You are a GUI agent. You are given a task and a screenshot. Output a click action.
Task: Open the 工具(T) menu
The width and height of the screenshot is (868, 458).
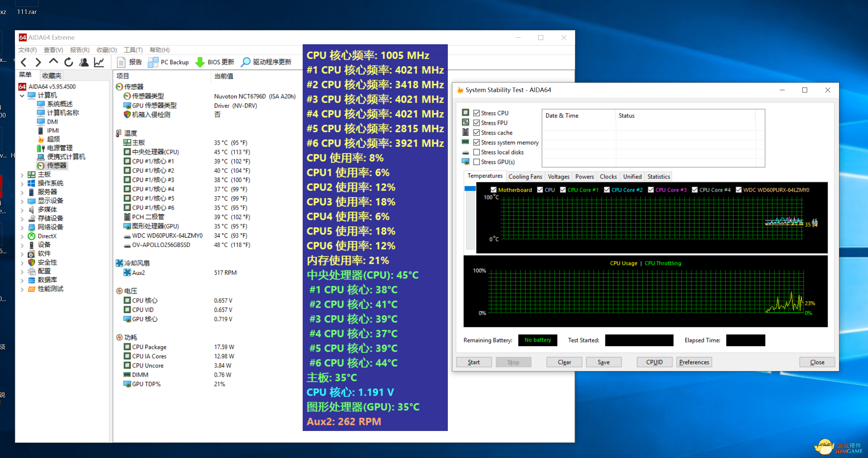[x=133, y=50]
